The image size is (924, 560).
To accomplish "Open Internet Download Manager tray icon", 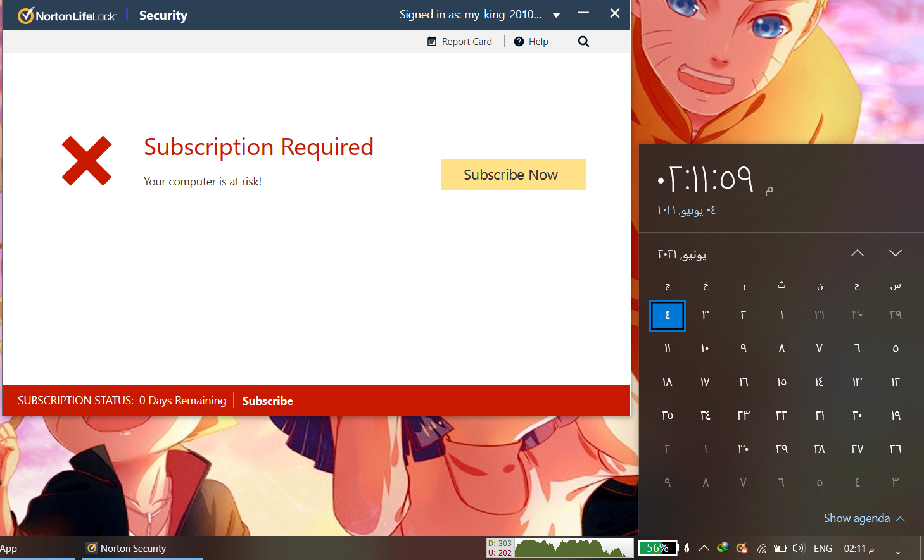I will (723, 548).
